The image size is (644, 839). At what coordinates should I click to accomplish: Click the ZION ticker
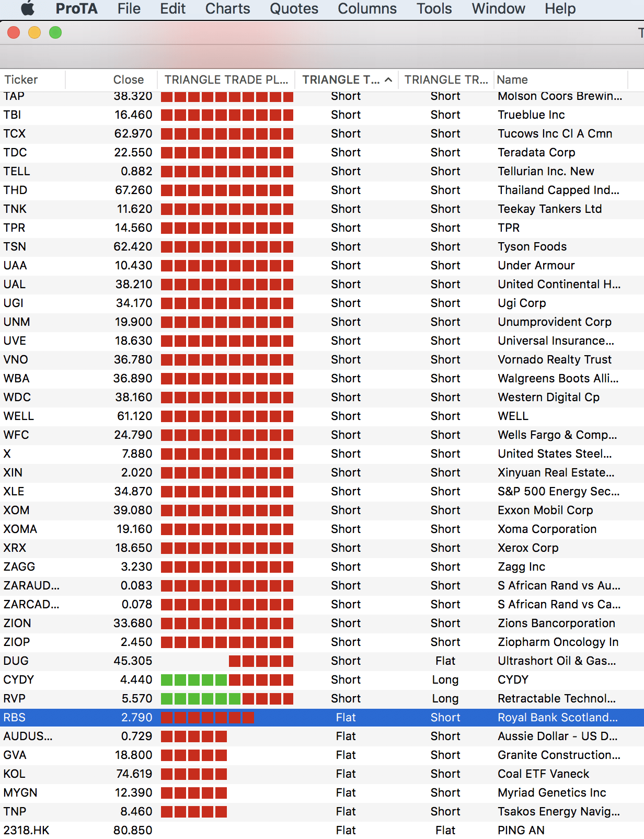pyautogui.click(x=17, y=623)
